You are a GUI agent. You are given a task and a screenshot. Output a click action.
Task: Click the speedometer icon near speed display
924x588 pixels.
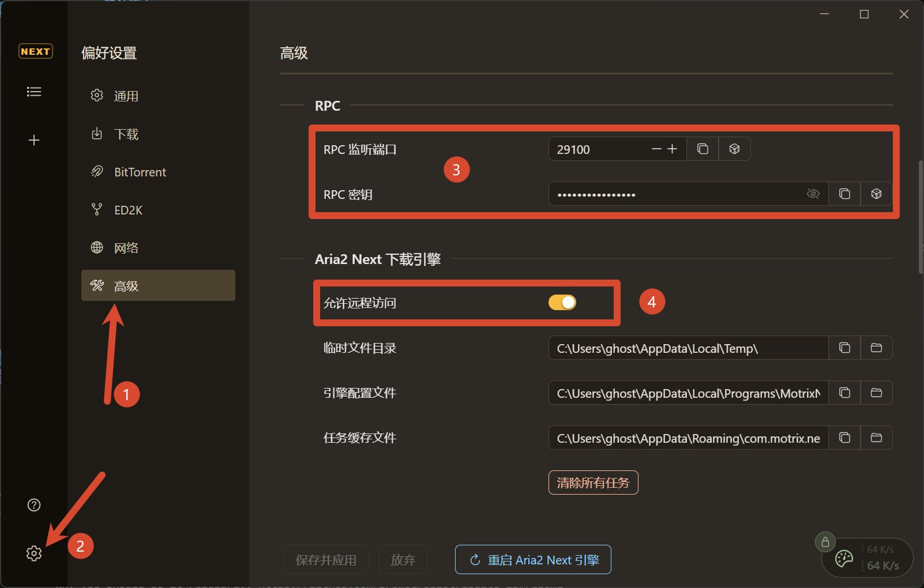(844, 558)
